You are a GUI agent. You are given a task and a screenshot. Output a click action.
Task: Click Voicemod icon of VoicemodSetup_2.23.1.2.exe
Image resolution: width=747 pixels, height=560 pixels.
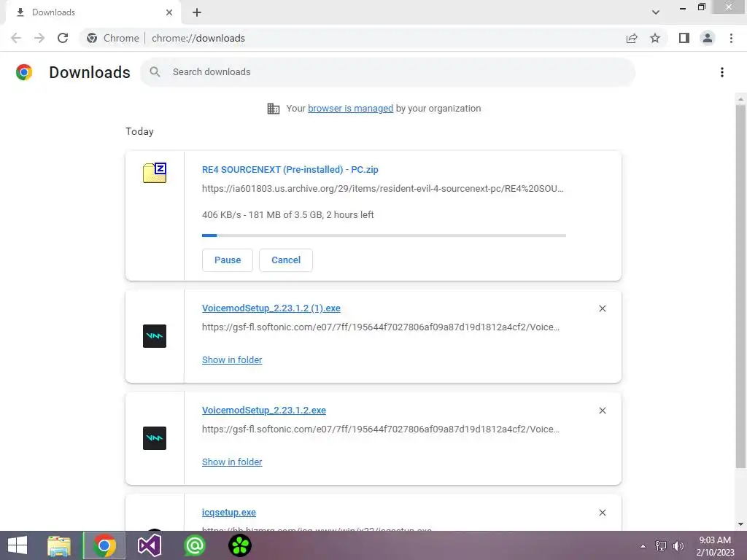click(155, 438)
